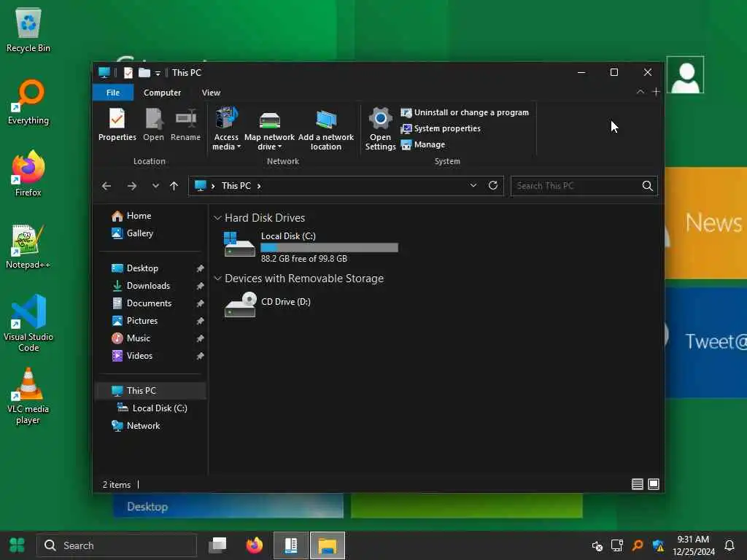
Task: Open the File tab
Action: [x=113, y=93]
